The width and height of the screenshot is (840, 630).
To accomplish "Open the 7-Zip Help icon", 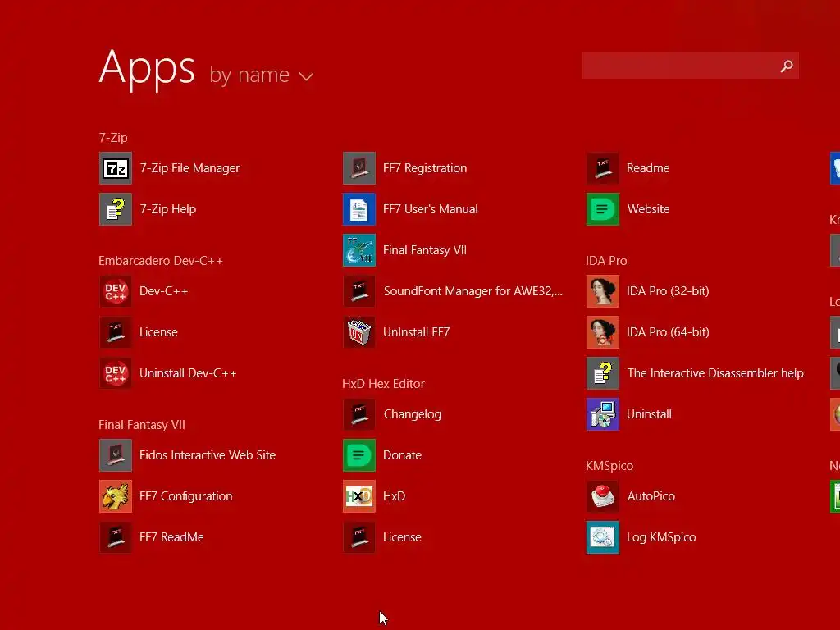I will (115, 209).
